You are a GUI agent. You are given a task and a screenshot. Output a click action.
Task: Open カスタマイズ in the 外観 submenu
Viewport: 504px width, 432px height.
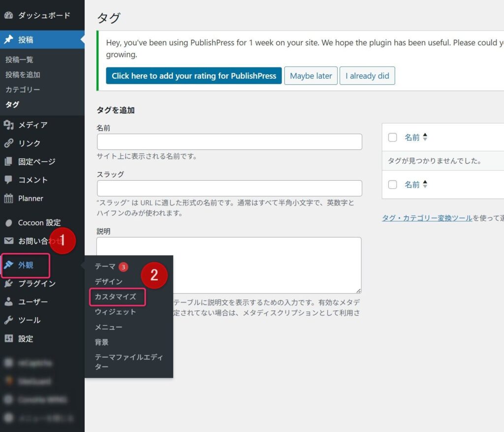tap(115, 297)
